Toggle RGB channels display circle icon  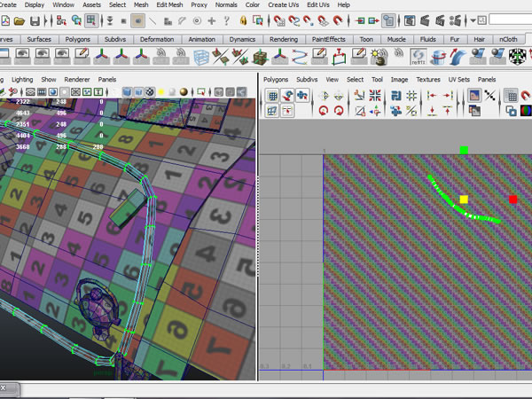(x=525, y=111)
